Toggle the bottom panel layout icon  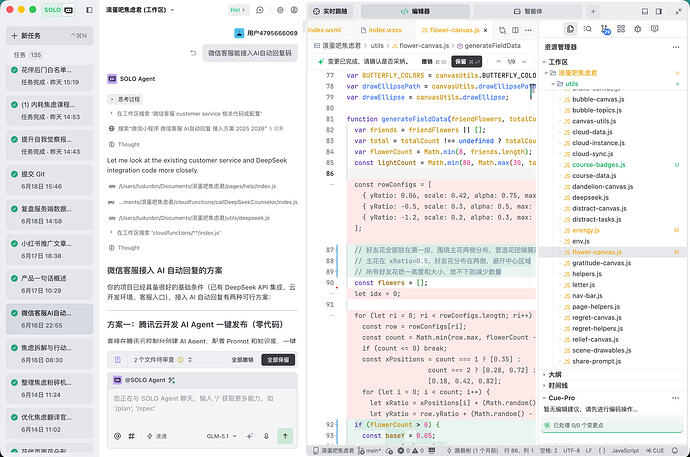click(x=645, y=11)
